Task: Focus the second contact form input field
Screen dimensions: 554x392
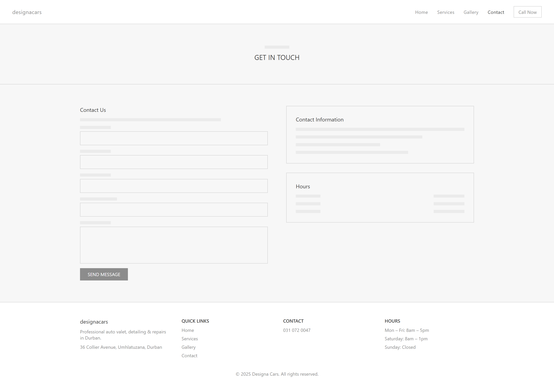Action: [174, 162]
